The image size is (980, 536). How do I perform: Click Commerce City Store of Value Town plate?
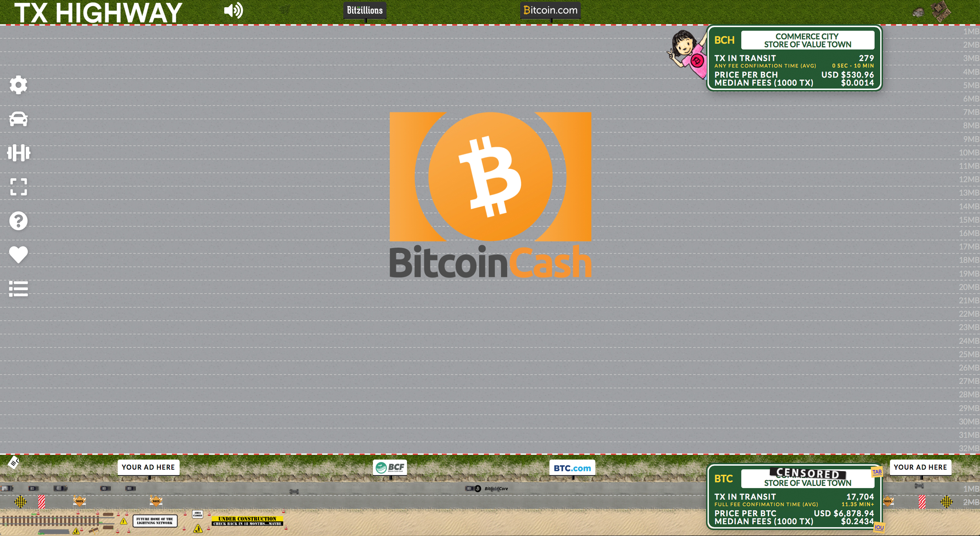pos(807,40)
